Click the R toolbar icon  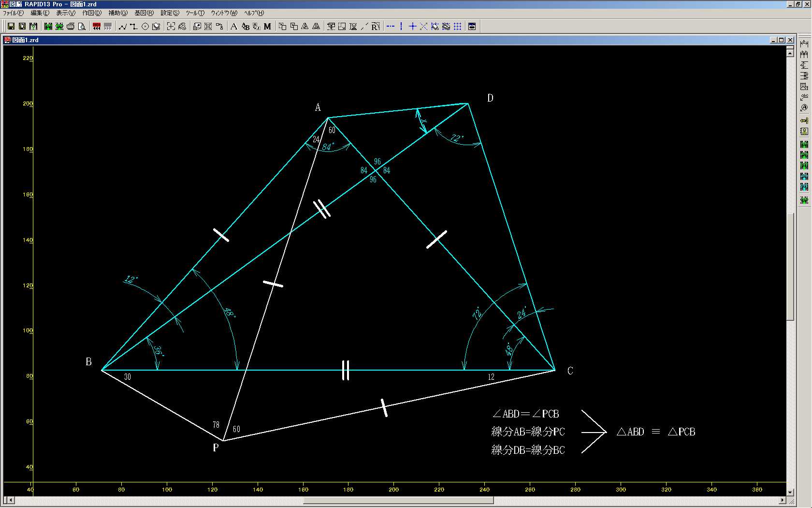click(376, 26)
